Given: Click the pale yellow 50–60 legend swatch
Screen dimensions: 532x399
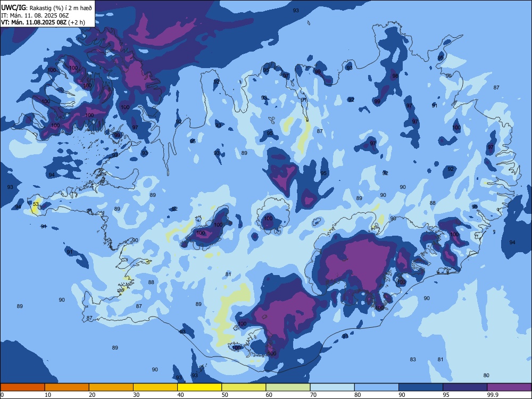Looking at the screenshot, I should pos(244,387).
